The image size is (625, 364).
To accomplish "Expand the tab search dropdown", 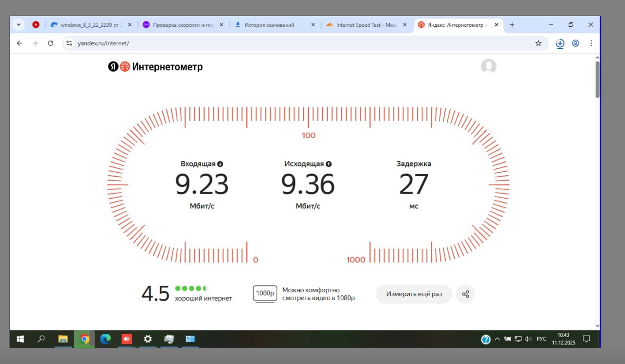I will tap(19, 25).
